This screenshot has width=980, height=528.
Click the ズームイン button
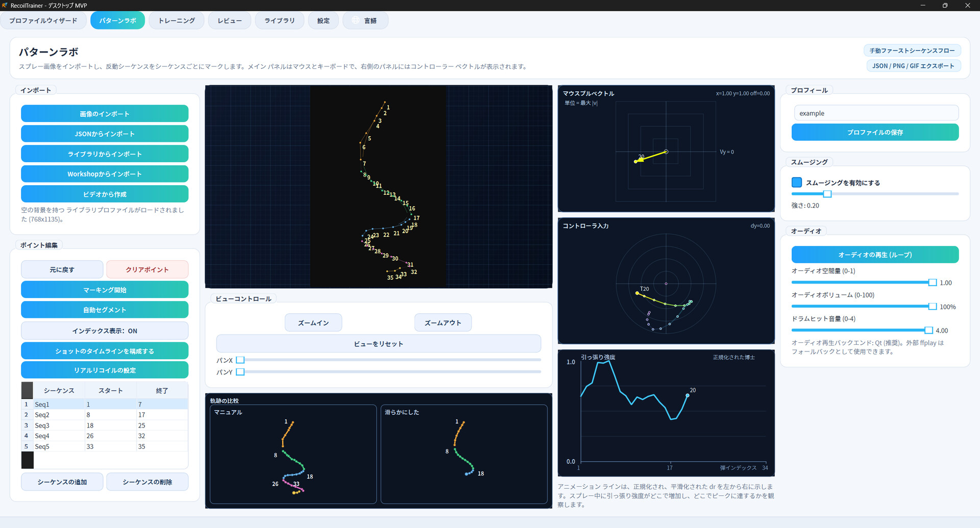[x=313, y=323]
